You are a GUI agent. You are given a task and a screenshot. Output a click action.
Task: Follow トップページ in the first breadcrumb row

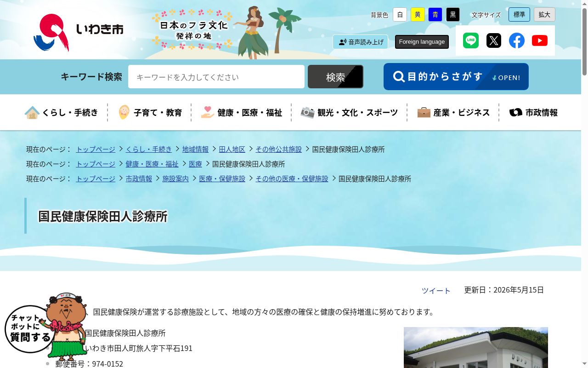tap(96, 149)
